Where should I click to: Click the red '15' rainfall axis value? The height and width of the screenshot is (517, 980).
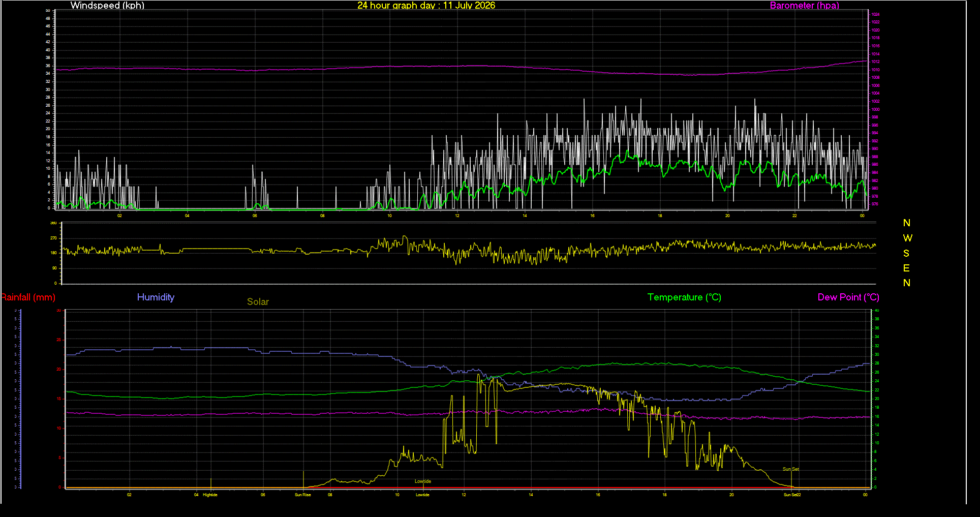(58, 399)
